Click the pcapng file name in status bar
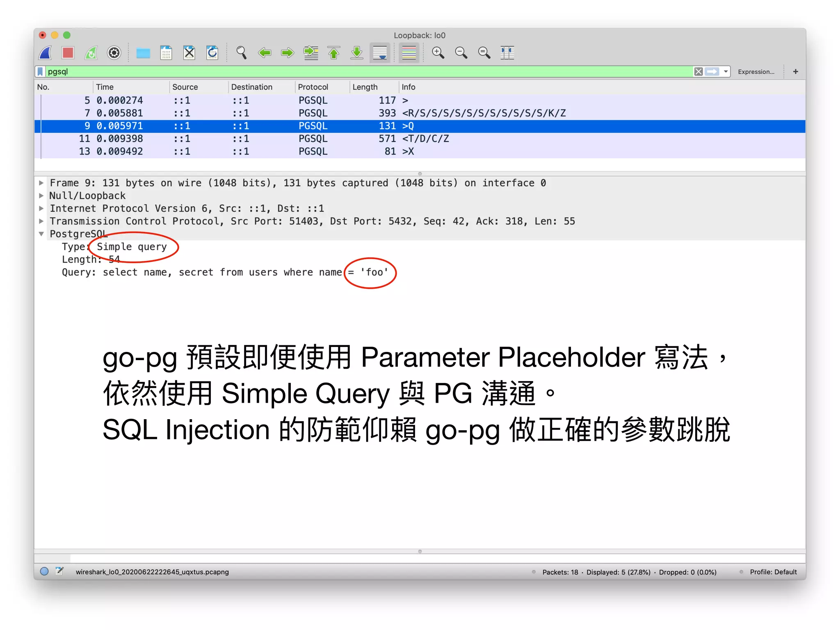Screen dimensions: 840x630 [x=152, y=572]
